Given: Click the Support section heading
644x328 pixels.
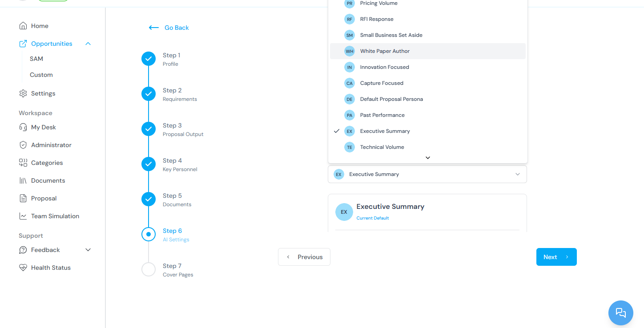Looking at the screenshot, I should [x=31, y=236].
